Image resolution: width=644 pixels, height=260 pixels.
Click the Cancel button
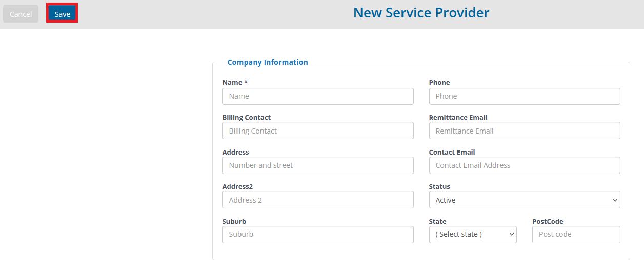(x=21, y=14)
